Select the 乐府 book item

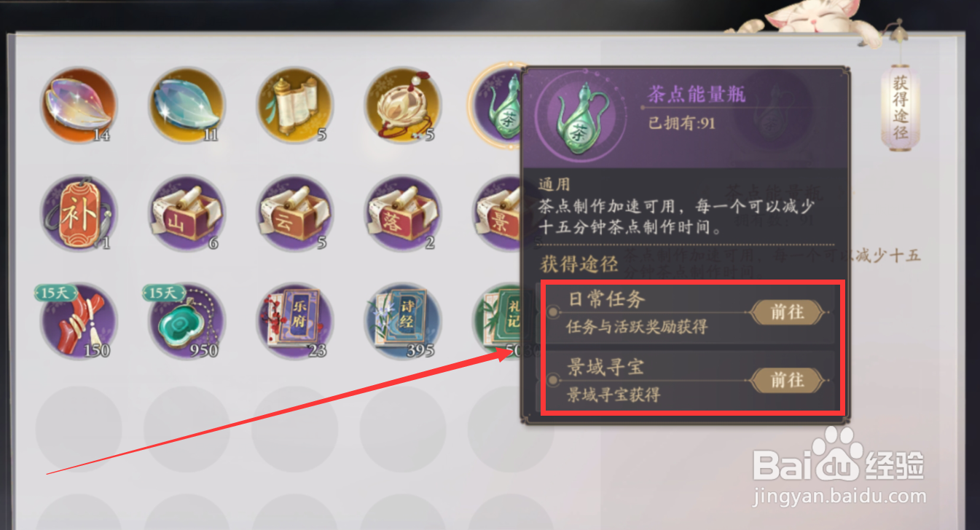pos(295,321)
